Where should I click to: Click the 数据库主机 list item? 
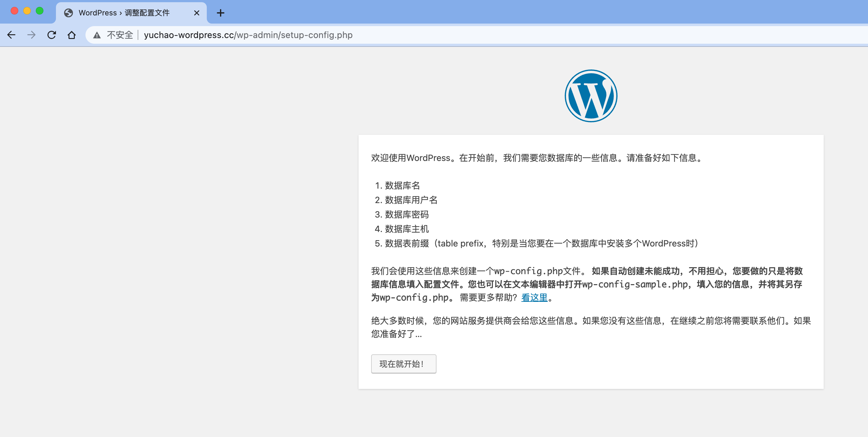(x=407, y=229)
